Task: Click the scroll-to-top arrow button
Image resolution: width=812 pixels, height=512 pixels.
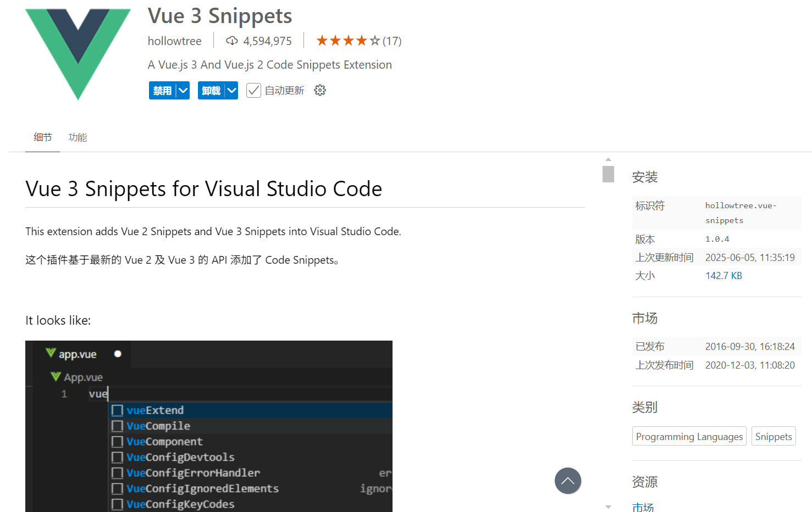Action: tap(568, 481)
